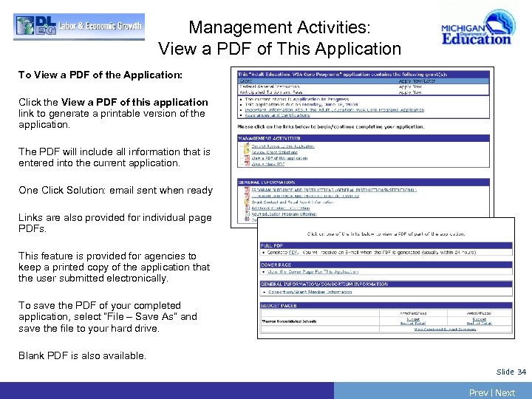Image resolution: width=532 pixels, height=399 pixels.
Task: Click the One Click Solution paragraph
Action: pos(116,190)
